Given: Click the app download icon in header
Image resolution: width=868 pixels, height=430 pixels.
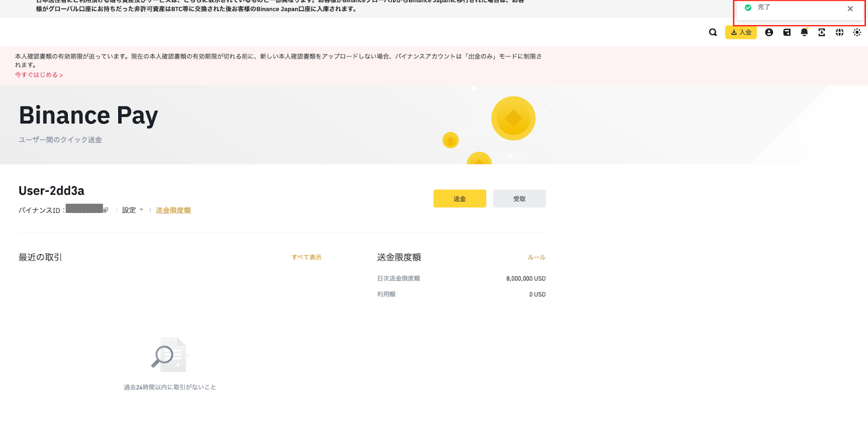Looking at the screenshot, I should [822, 33].
